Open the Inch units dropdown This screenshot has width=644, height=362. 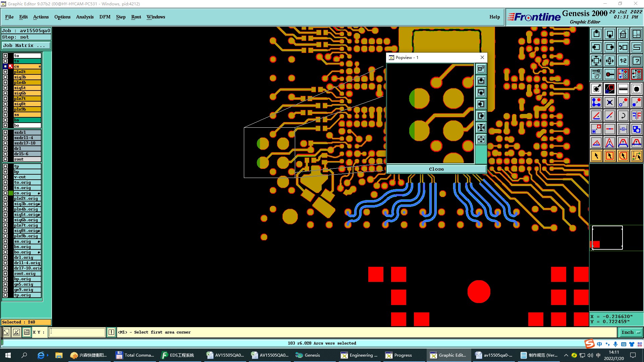pos(631,332)
